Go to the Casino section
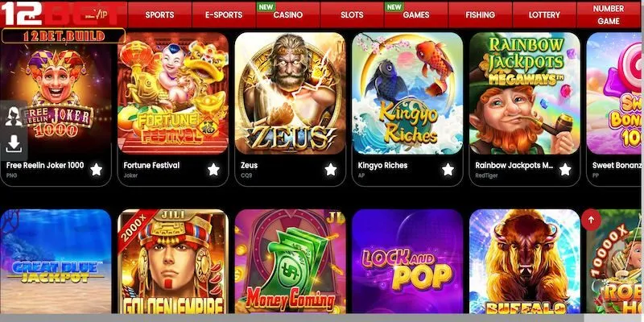The height and width of the screenshot is (322, 644). pos(288,14)
